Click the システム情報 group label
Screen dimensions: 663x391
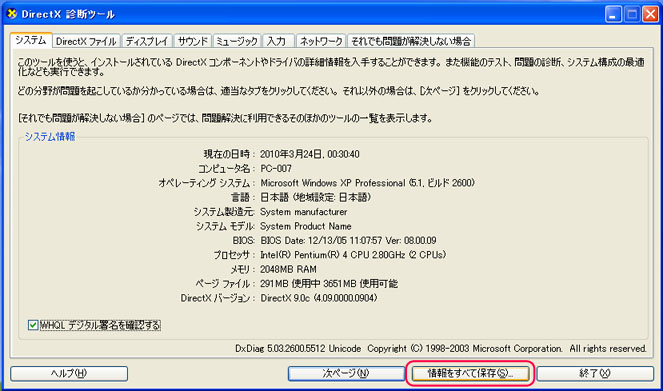[50, 137]
